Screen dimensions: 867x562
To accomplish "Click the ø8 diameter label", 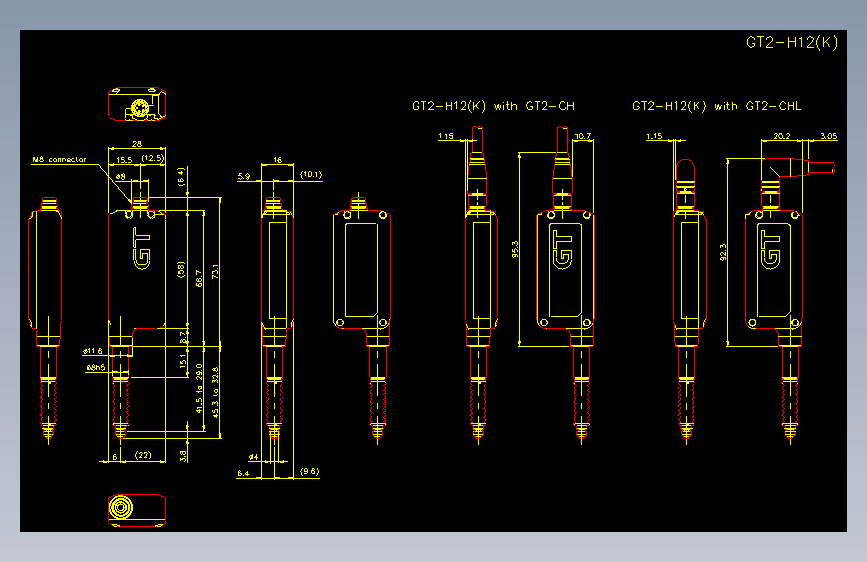I will 121,176.
